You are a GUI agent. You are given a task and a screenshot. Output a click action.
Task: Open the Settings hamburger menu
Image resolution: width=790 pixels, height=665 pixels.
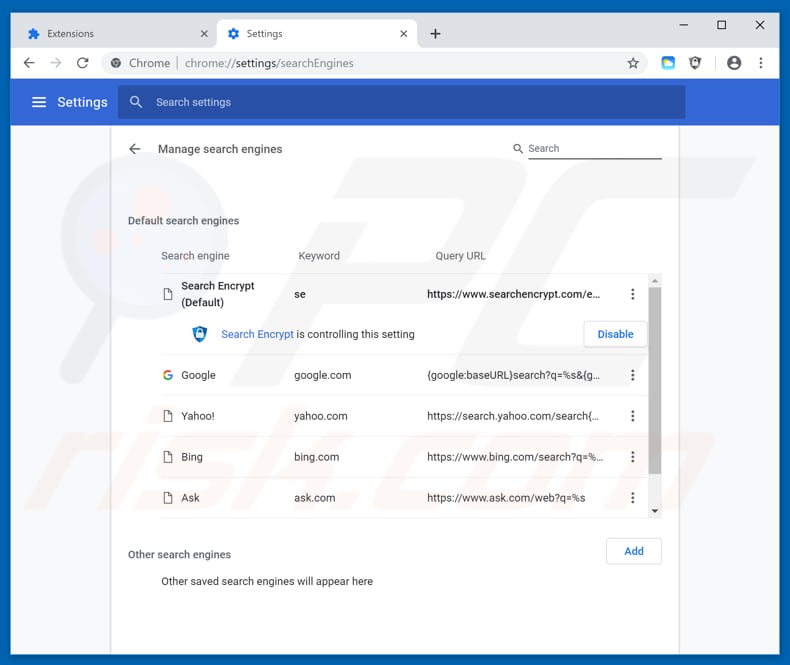pyautogui.click(x=39, y=102)
